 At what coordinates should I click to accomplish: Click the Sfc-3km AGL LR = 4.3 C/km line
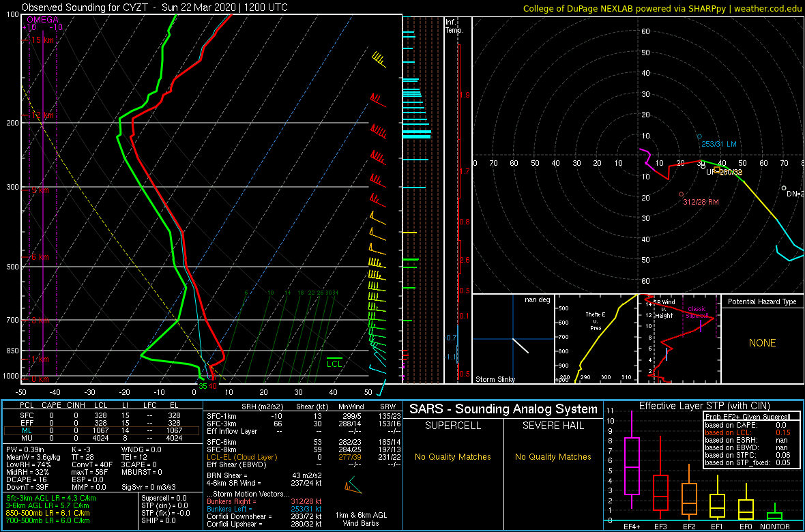tap(51, 498)
